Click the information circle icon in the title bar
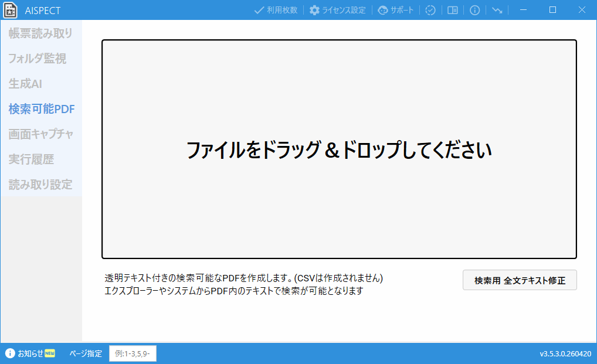The height and width of the screenshot is (364, 597). point(474,10)
